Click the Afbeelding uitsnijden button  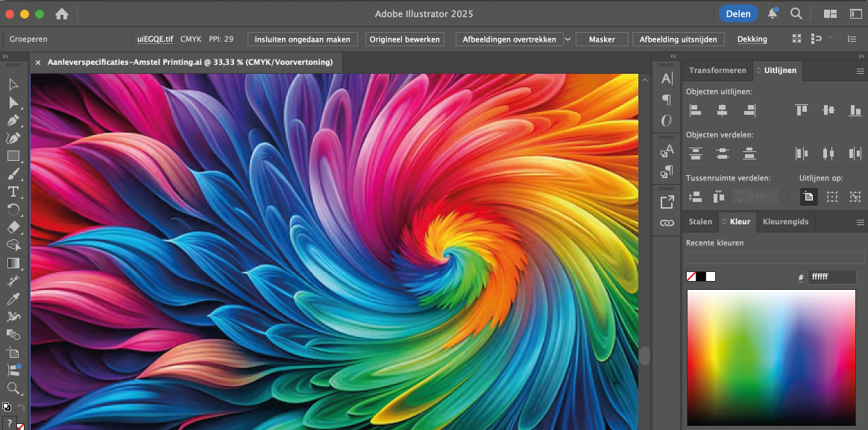point(678,39)
